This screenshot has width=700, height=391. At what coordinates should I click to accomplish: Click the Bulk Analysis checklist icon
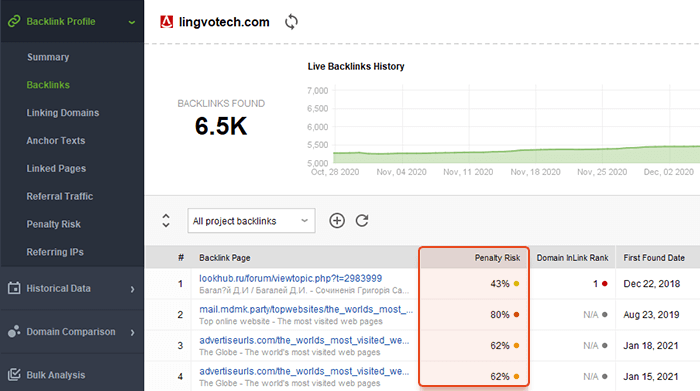click(x=14, y=374)
